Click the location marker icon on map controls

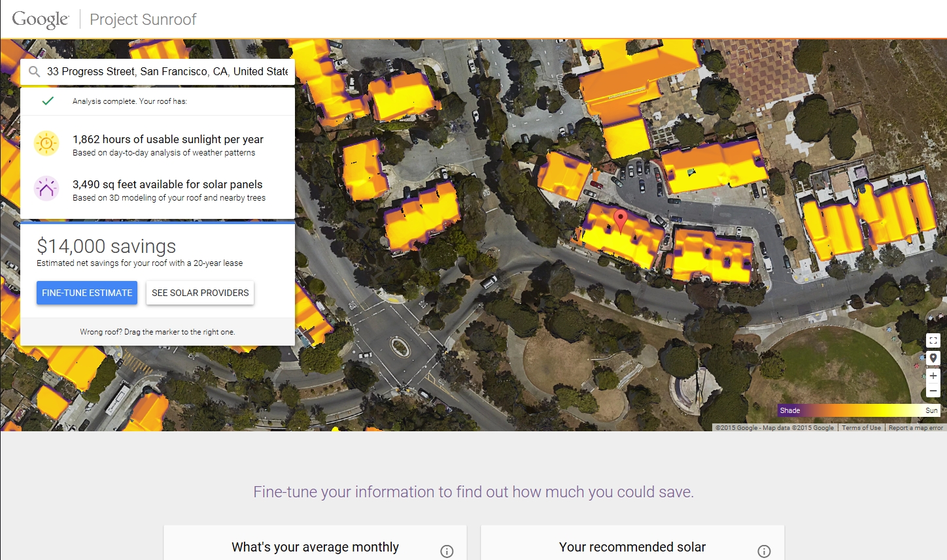[933, 358]
